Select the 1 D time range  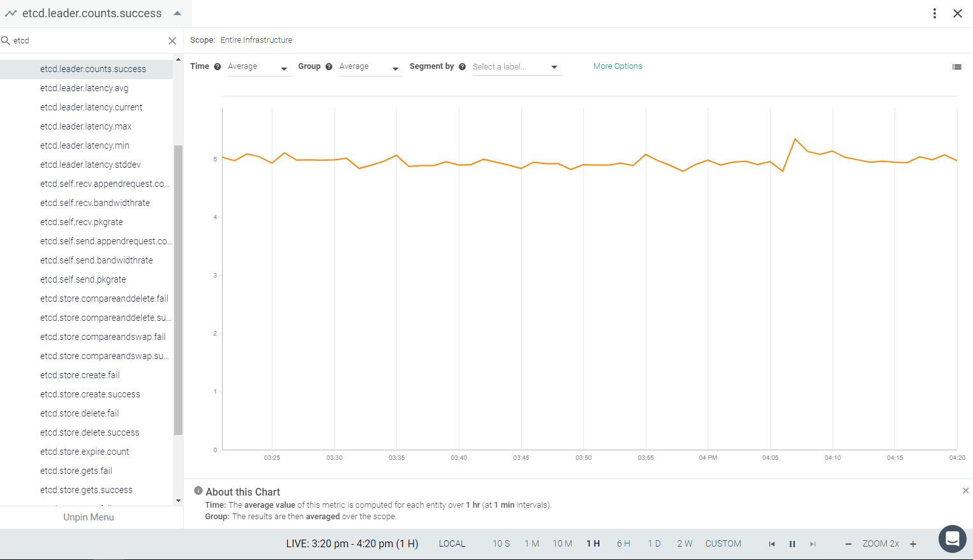click(655, 544)
